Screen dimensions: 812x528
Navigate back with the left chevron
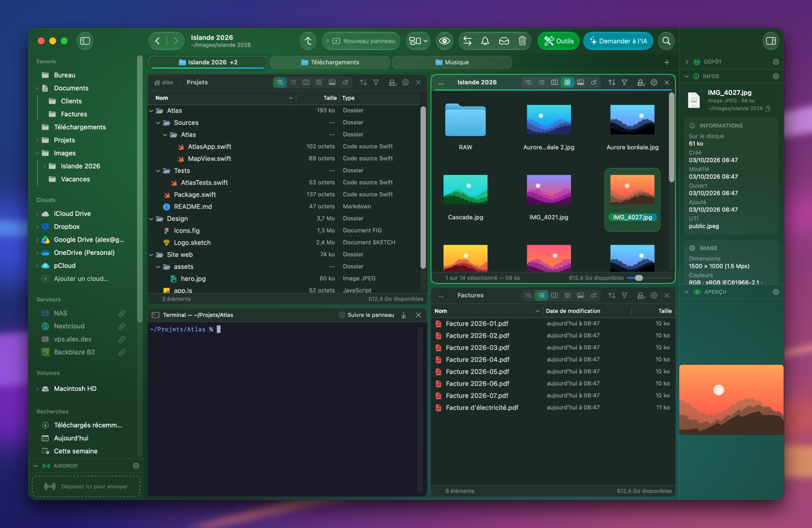pyautogui.click(x=158, y=41)
